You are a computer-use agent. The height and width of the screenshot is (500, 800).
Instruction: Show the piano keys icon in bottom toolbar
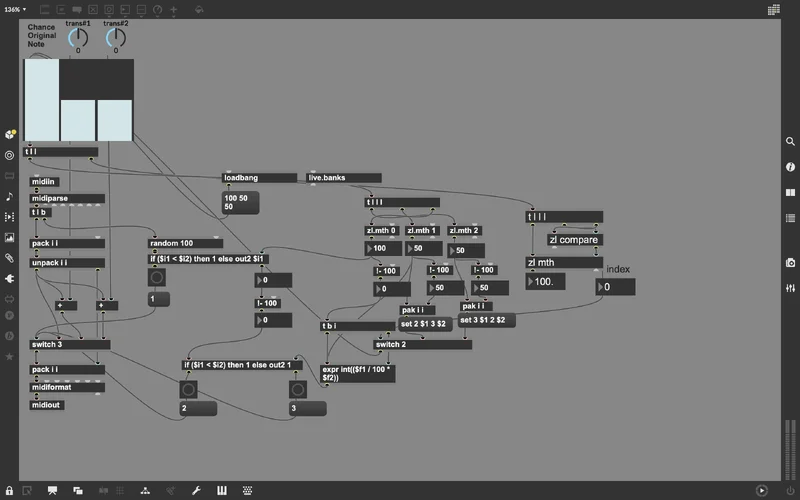point(222,490)
